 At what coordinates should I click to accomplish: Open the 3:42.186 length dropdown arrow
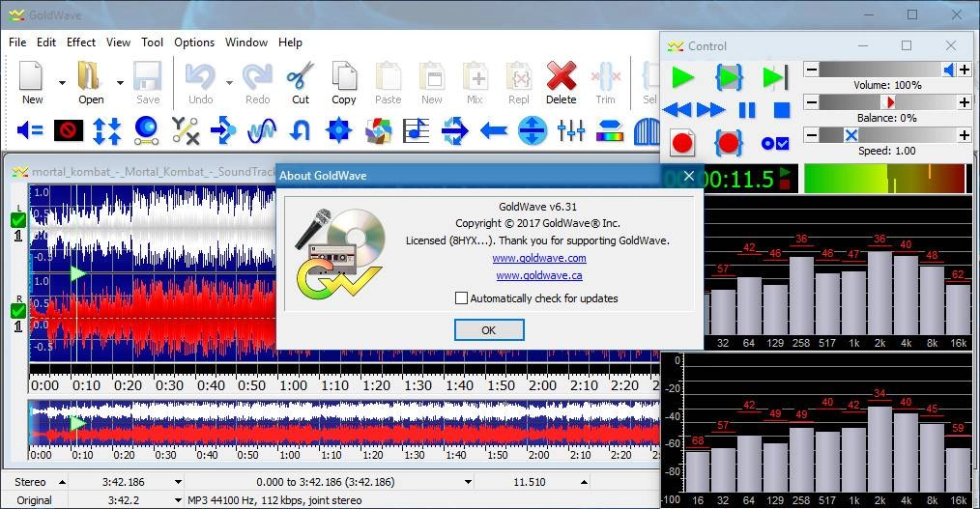click(x=178, y=482)
